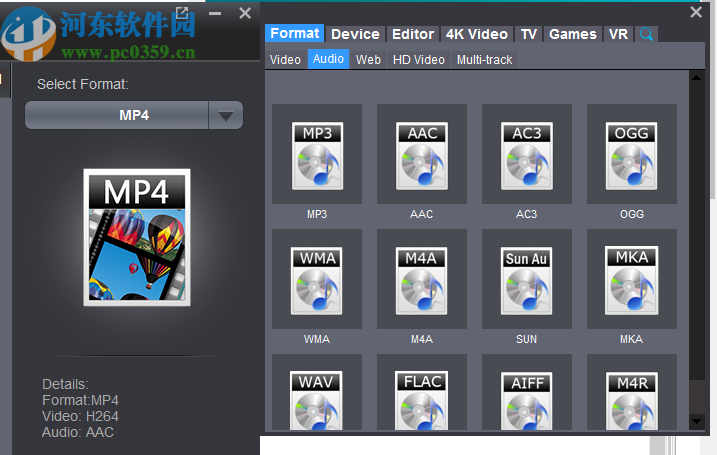The width and height of the screenshot is (717, 455).
Task: Switch to the VR tab
Action: pos(618,34)
